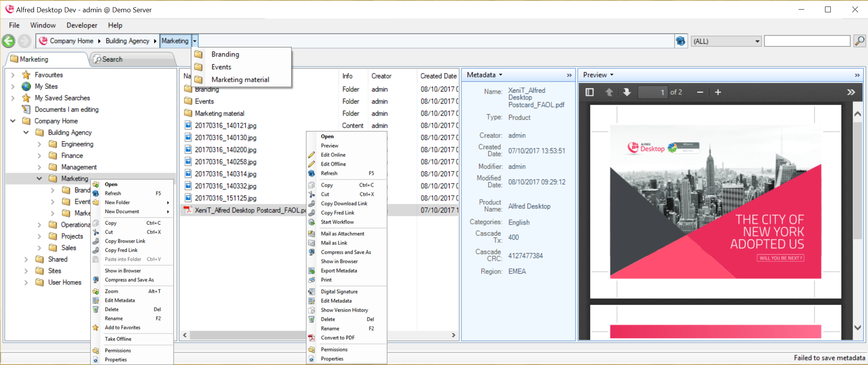Toggle the PDF preview sidebar icon
The width and height of the screenshot is (868, 365).
tap(589, 92)
